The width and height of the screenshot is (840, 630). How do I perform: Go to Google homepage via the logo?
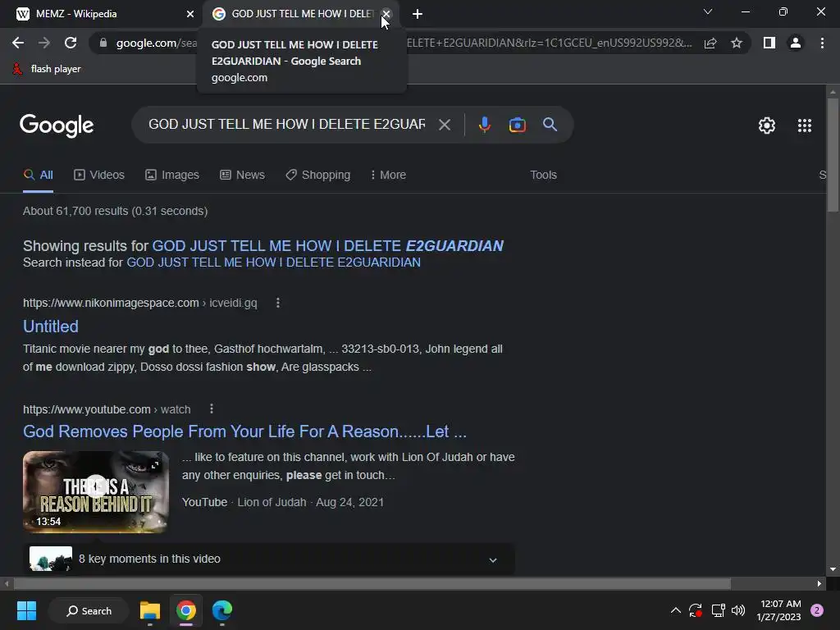(x=57, y=126)
